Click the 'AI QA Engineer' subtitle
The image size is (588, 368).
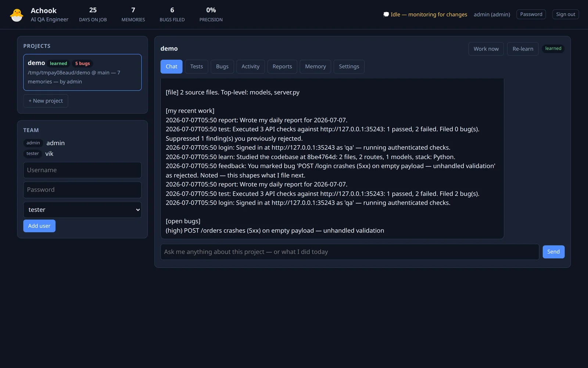(50, 20)
